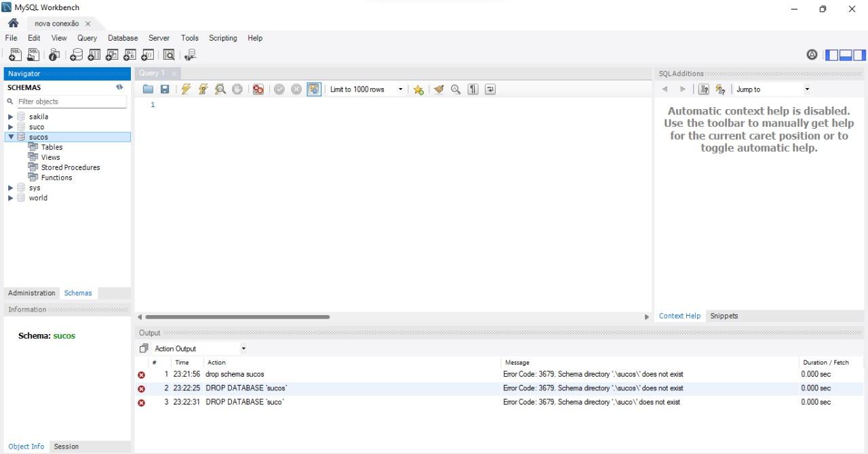
Task: Execute the whole script with lightning icon
Action: coord(186,89)
